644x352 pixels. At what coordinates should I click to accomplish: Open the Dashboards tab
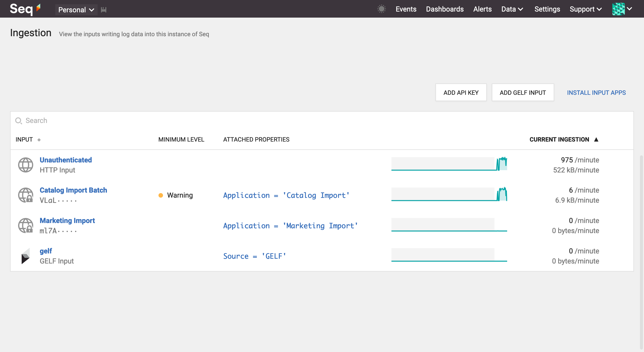pos(445,9)
